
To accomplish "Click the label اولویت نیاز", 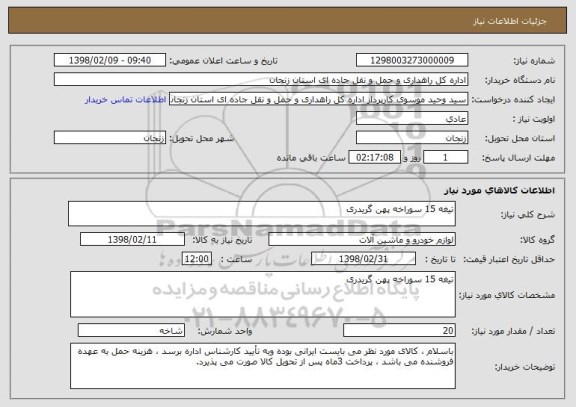I will coord(534,119).
